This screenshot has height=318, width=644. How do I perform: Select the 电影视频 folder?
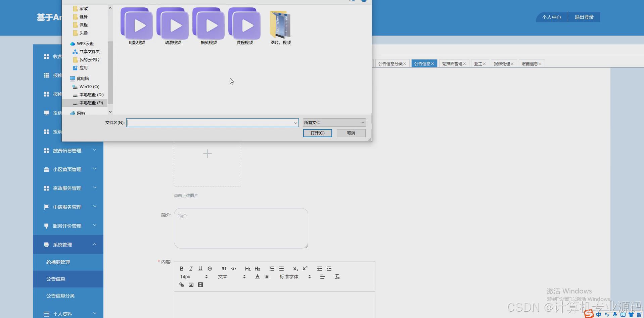coord(137,26)
